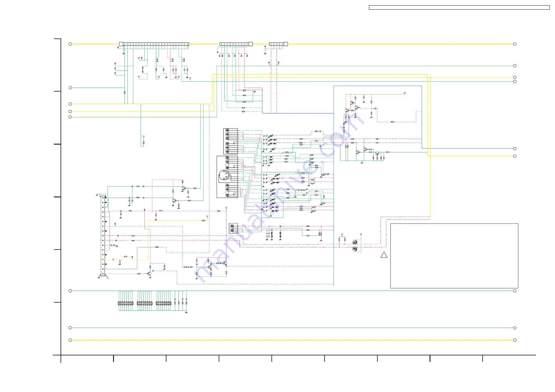
Task: Select the middle resistor array on the bottom blue bus
Action: pyautogui.click(x=145, y=303)
